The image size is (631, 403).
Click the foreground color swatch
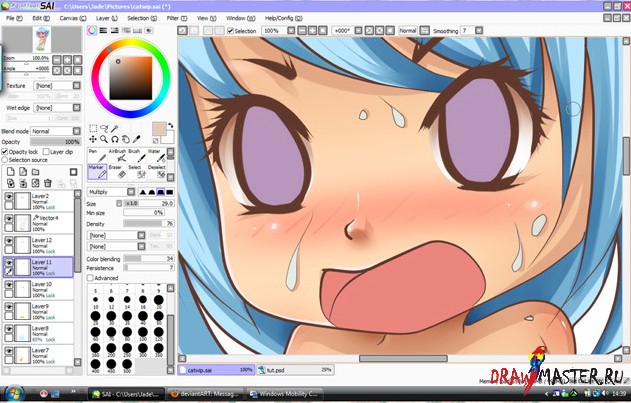tap(159, 130)
